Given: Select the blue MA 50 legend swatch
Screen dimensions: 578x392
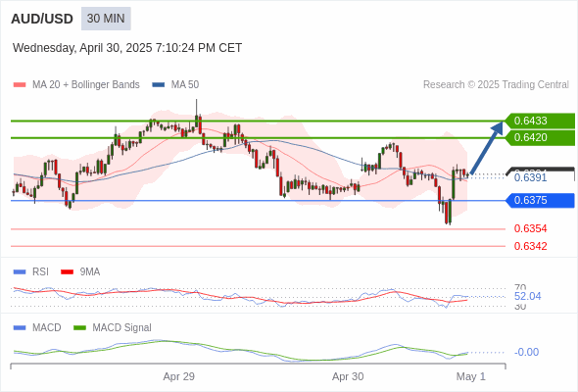Looking at the screenshot, I should (x=159, y=85).
